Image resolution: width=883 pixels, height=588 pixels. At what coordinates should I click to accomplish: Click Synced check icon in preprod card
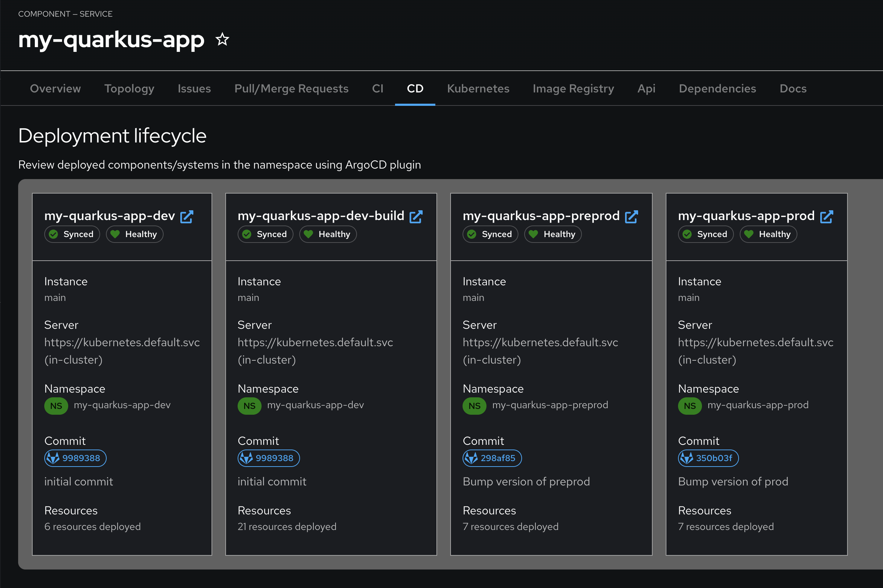point(472,235)
